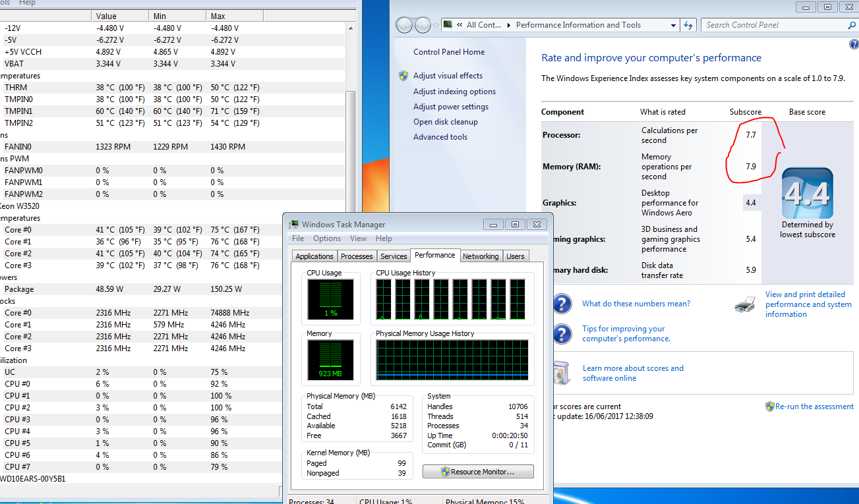Click the Task Manager title bar icon
This screenshot has height=504, width=859.
[294, 225]
